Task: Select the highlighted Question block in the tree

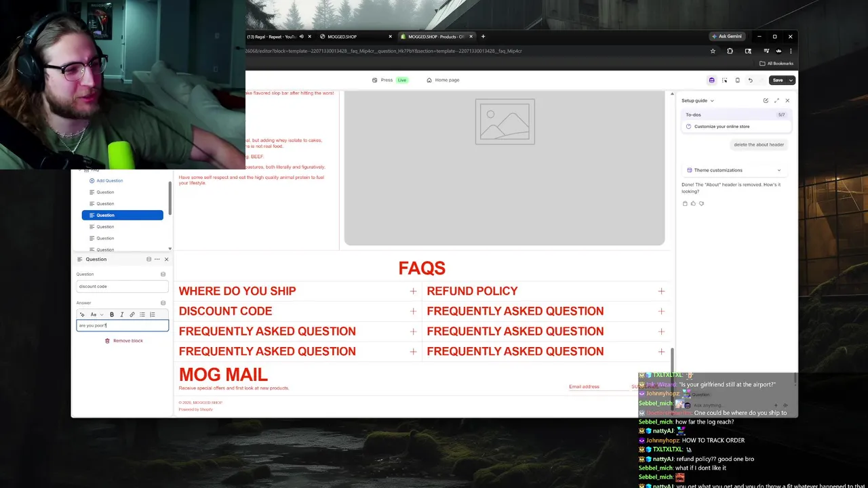Action: tap(122, 215)
